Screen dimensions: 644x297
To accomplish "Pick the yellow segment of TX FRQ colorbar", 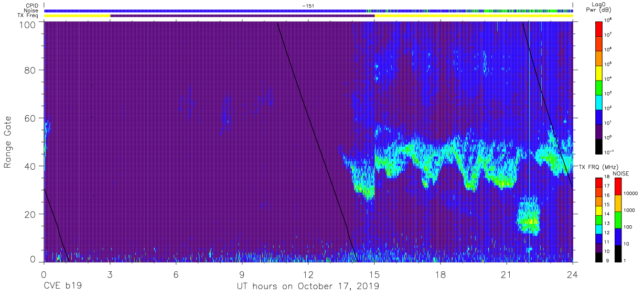I will pyautogui.click(x=598, y=210).
